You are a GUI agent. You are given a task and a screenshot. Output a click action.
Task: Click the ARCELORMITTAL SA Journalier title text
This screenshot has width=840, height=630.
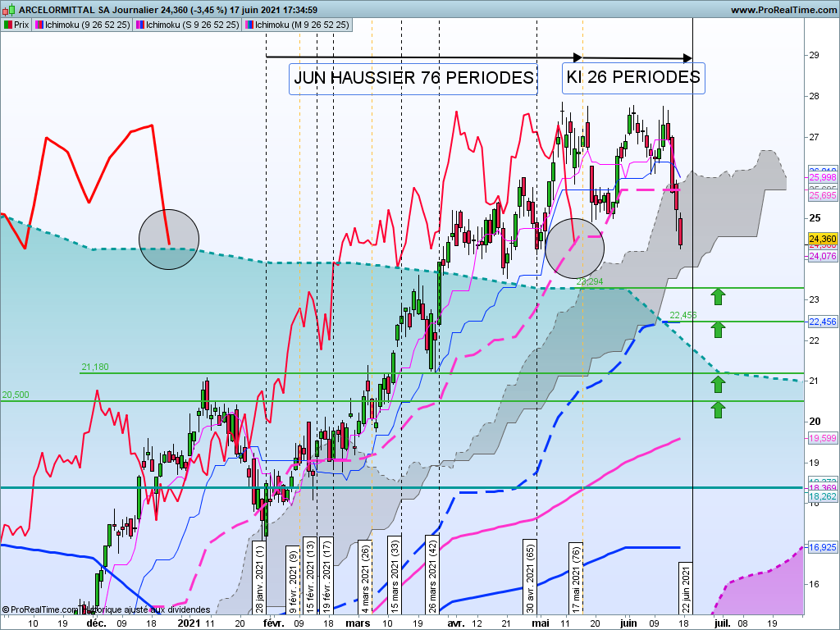coord(89,10)
